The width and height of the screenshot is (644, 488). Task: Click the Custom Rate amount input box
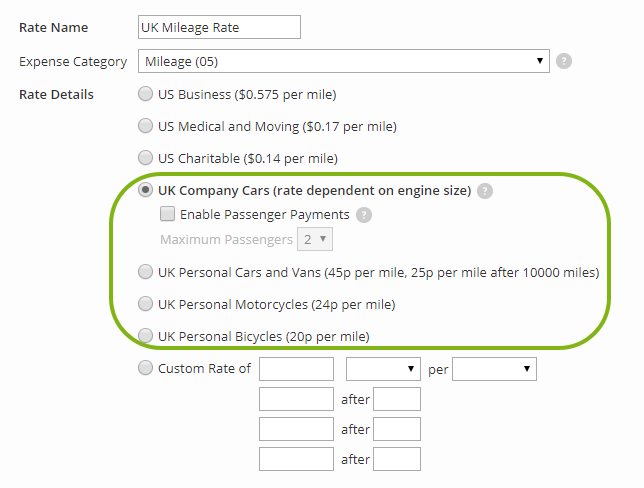click(x=296, y=369)
